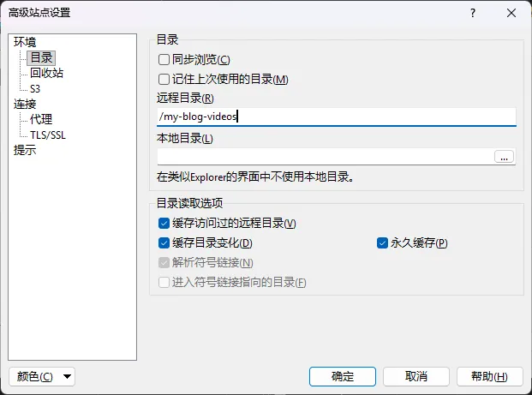Click the local directory browse (...) button

[504, 156]
